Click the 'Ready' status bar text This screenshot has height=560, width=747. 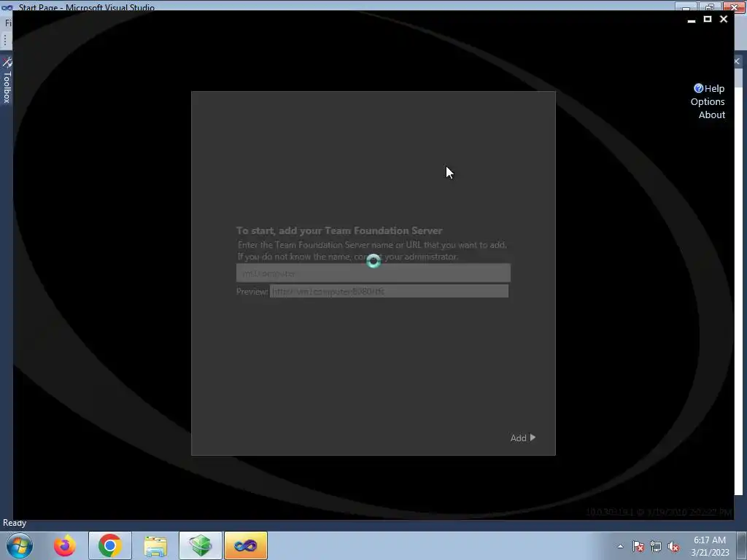15,523
